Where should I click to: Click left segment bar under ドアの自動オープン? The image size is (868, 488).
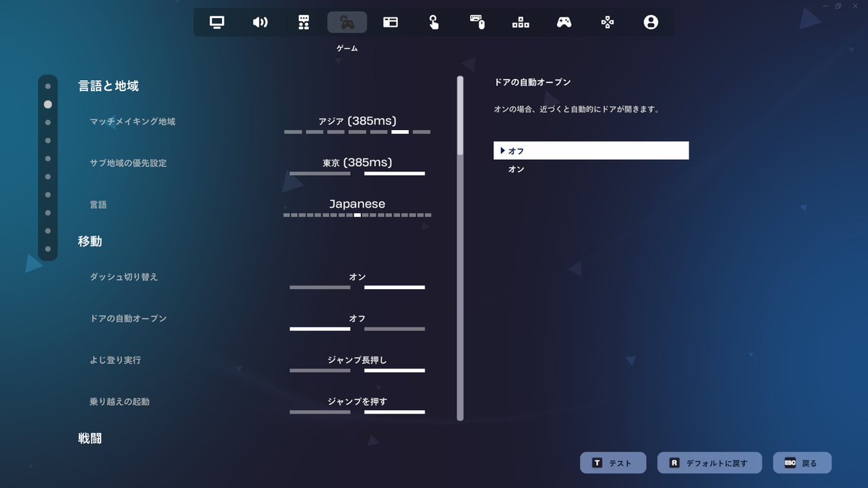point(320,329)
